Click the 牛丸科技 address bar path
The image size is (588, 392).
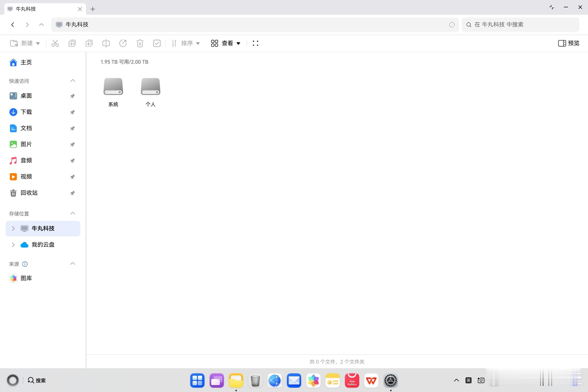(255, 24)
